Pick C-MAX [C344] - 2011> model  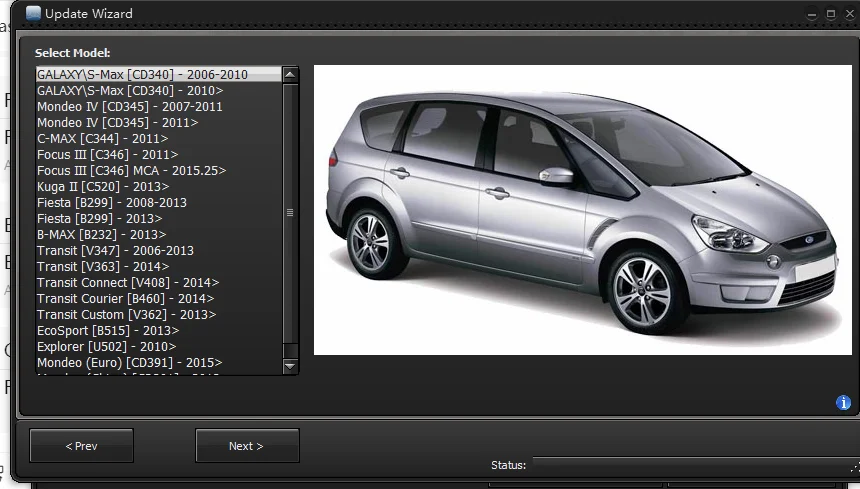tap(159, 139)
